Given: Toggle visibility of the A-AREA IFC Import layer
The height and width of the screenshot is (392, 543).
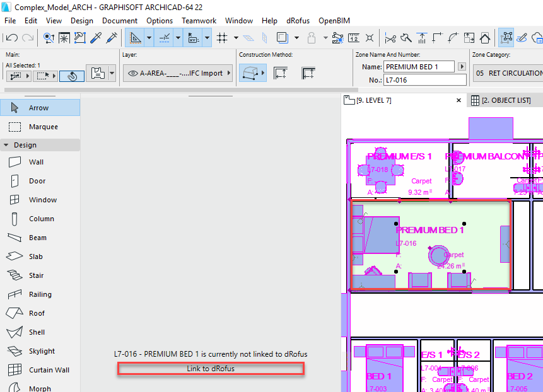Looking at the screenshot, I should point(132,72).
